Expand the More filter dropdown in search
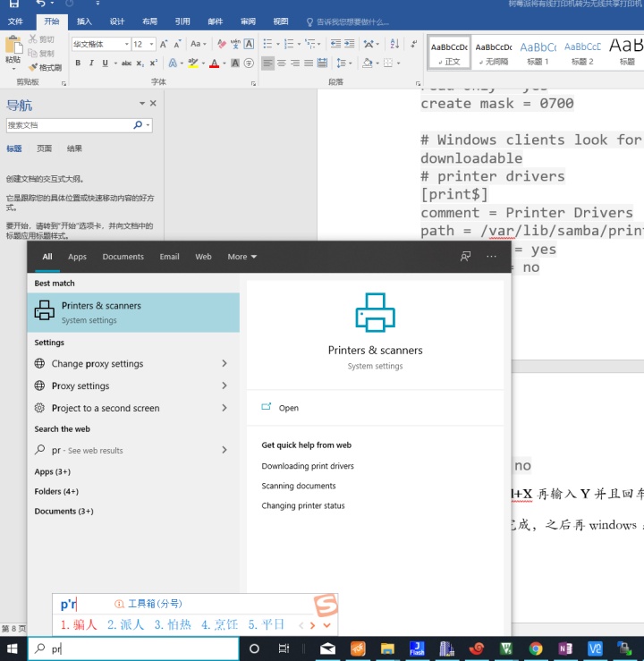This screenshot has width=644, height=661. (241, 257)
